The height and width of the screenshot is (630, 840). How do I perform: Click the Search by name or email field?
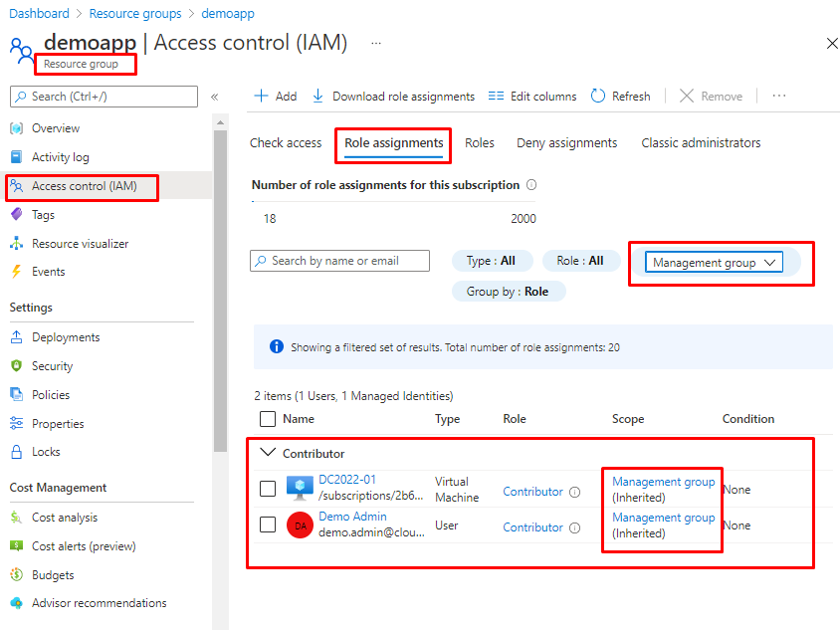339,261
